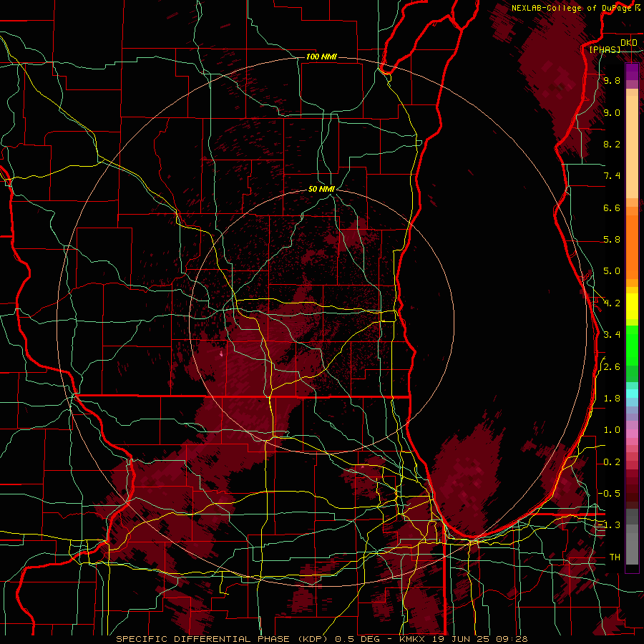The height and width of the screenshot is (644, 644).
Task: Pick the gray band at color bar bottom
Action: 632,546
